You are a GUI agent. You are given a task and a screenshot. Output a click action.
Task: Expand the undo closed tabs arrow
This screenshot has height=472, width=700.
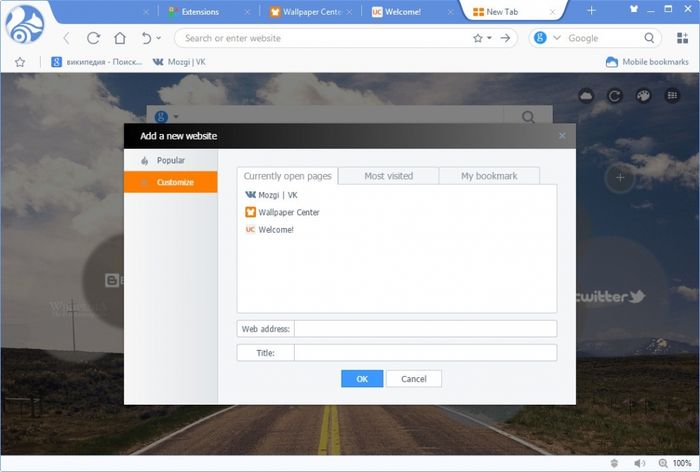158,38
